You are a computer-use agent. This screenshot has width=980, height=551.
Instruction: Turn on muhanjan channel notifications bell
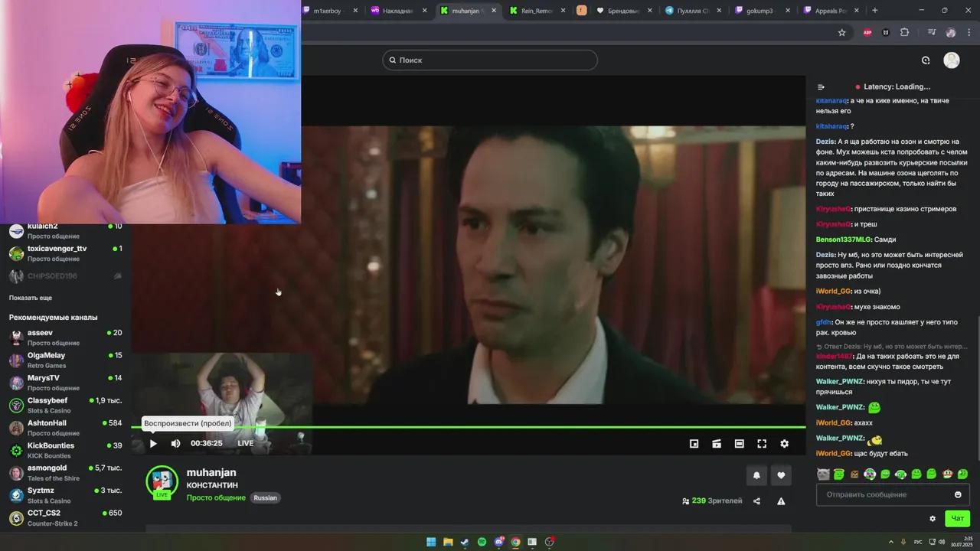[756, 475]
